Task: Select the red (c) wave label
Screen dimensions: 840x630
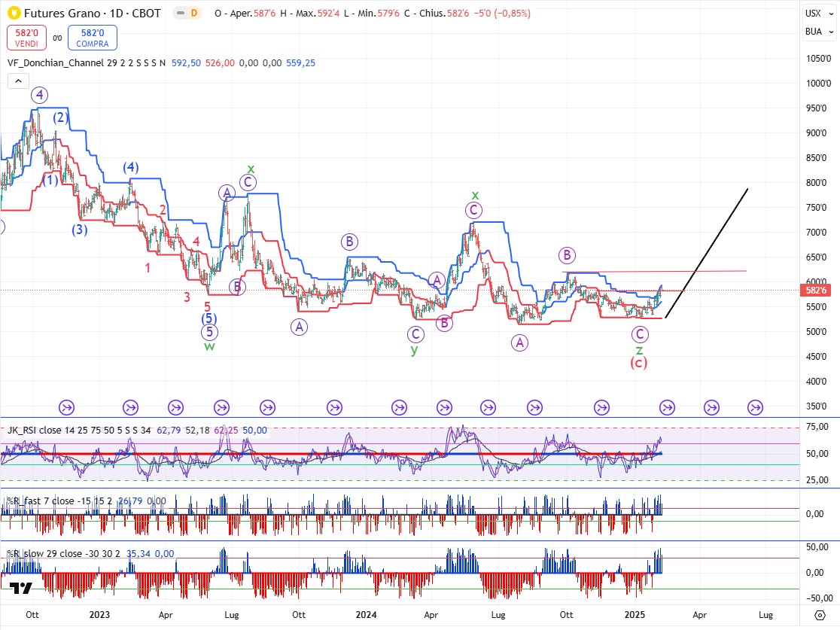Action: click(638, 364)
